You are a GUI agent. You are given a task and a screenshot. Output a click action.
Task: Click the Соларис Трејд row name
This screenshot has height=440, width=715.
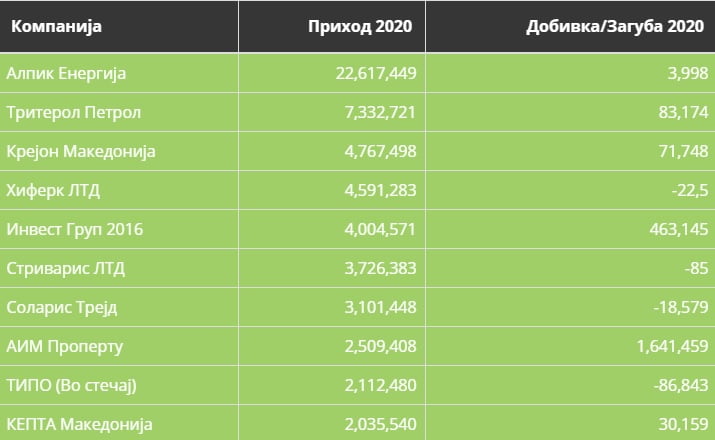(61, 307)
